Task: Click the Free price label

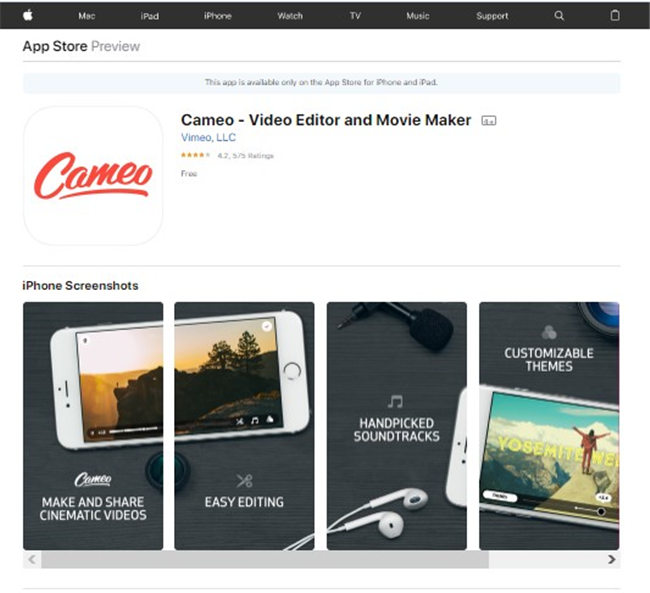Action: coord(189,173)
